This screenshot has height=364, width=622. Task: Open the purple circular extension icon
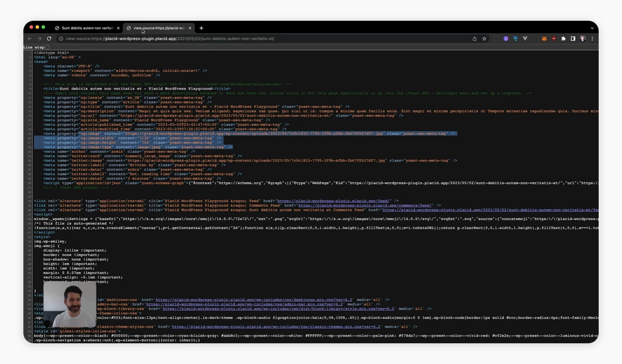click(x=506, y=39)
